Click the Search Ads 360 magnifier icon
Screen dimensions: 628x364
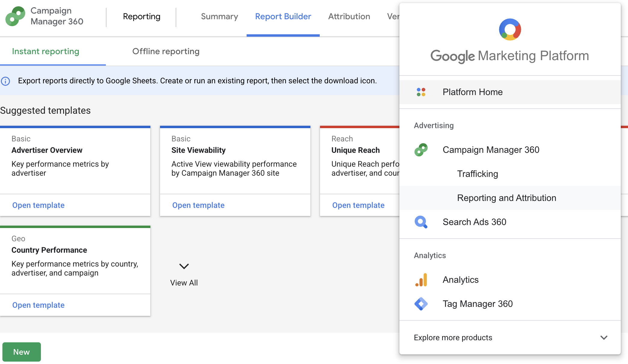(421, 222)
